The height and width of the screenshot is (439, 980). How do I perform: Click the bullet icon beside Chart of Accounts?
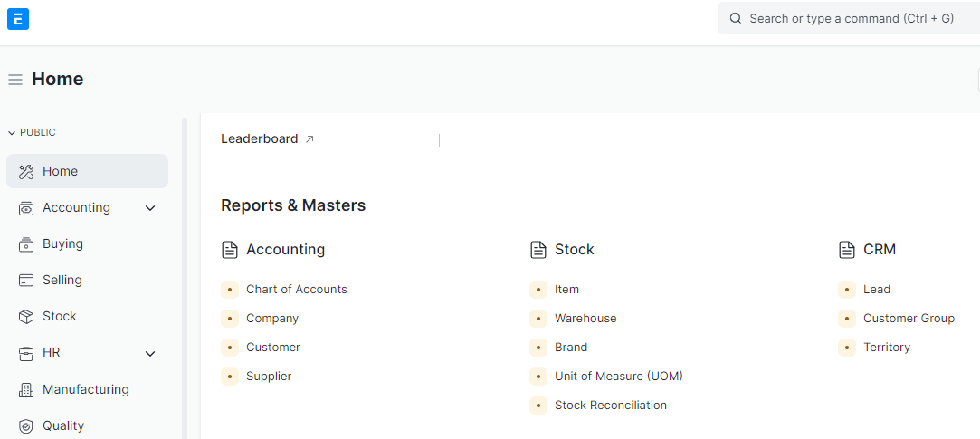230,290
